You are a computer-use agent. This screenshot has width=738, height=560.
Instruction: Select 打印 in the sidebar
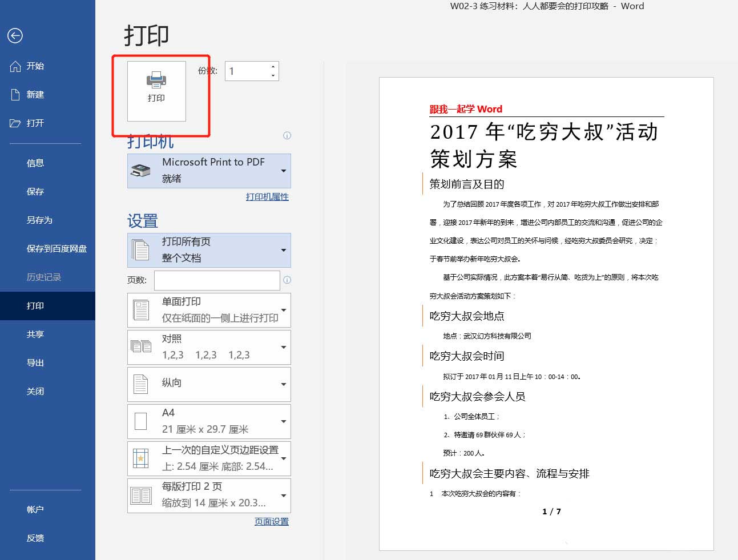click(47, 306)
